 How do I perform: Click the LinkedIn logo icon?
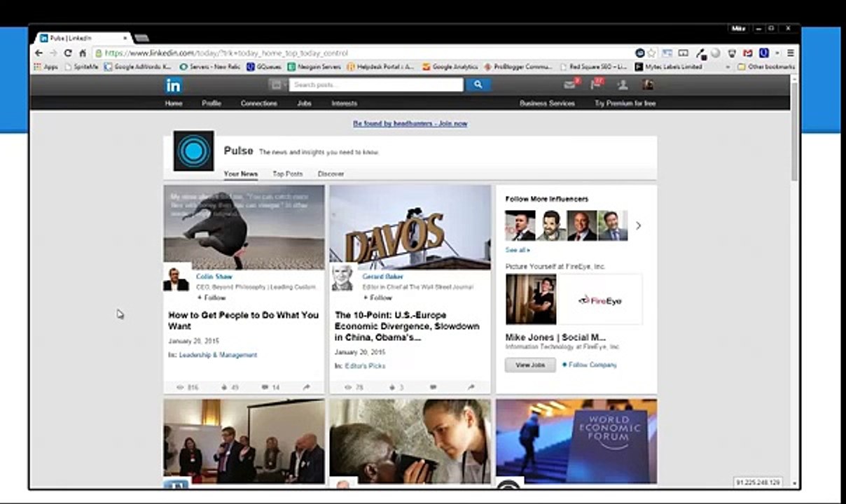click(x=173, y=85)
